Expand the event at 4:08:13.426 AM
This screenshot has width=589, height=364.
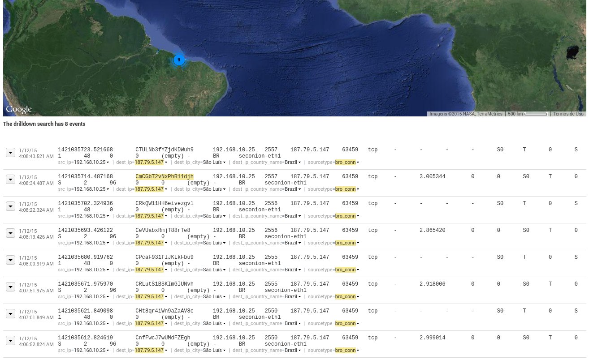click(x=10, y=233)
